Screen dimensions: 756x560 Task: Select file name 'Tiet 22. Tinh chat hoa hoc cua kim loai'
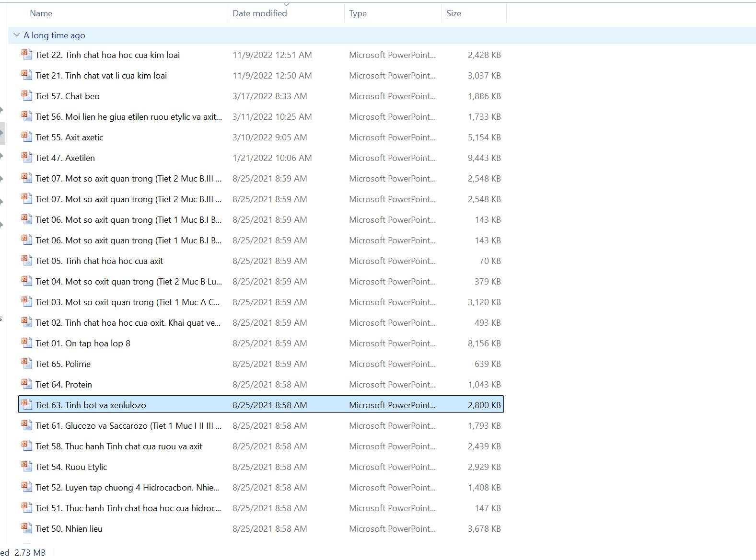[107, 55]
